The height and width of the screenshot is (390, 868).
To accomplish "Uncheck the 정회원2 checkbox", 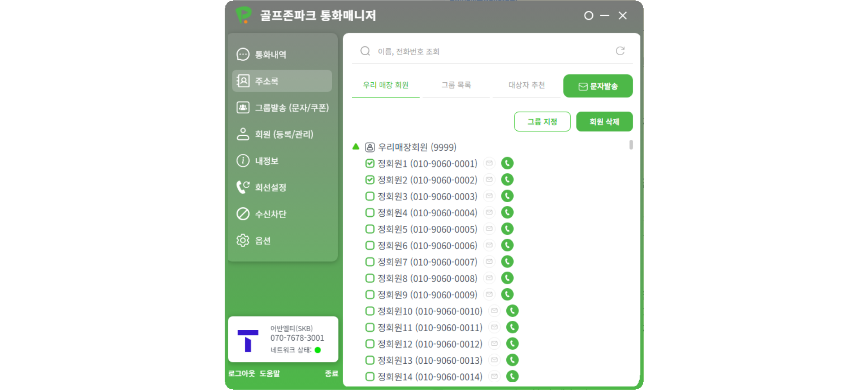I will 370,180.
